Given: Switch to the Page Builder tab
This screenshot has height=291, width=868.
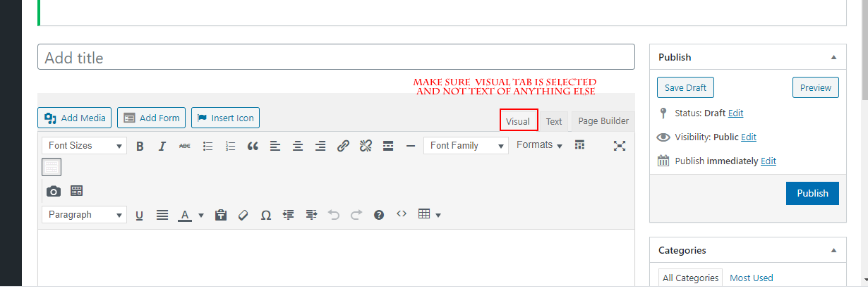Looking at the screenshot, I should click(603, 121).
